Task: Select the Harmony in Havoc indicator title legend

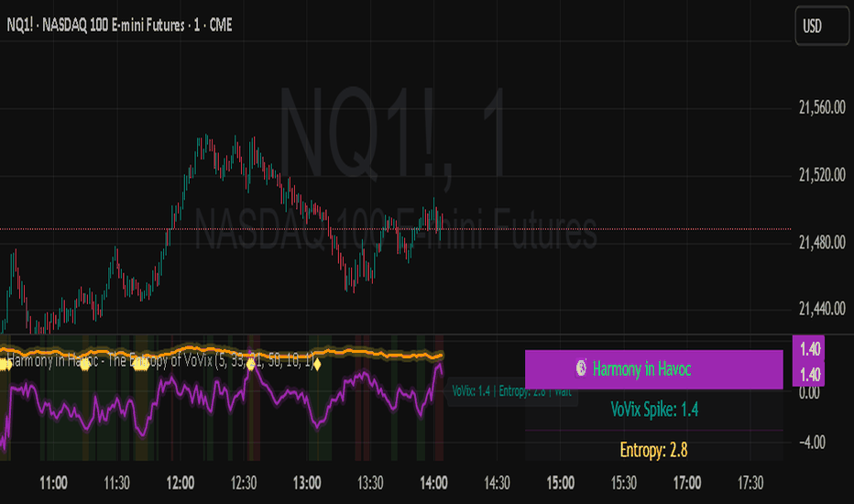Action: click(x=160, y=361)
